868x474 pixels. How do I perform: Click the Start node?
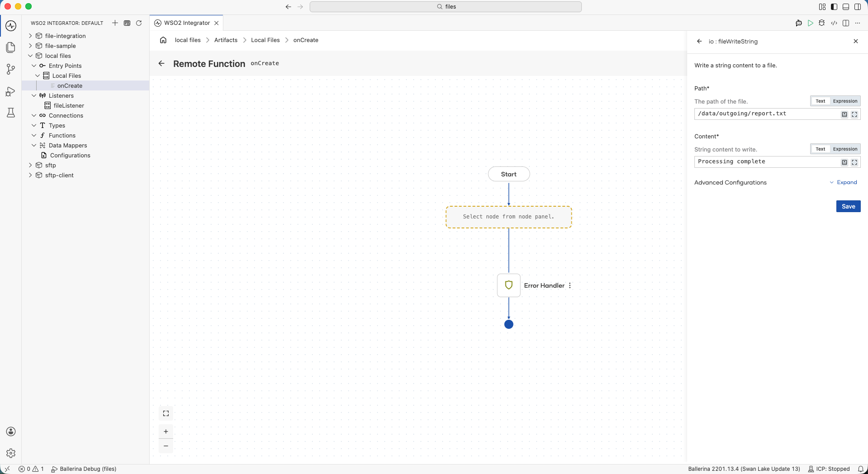click(x=509, y=174)
